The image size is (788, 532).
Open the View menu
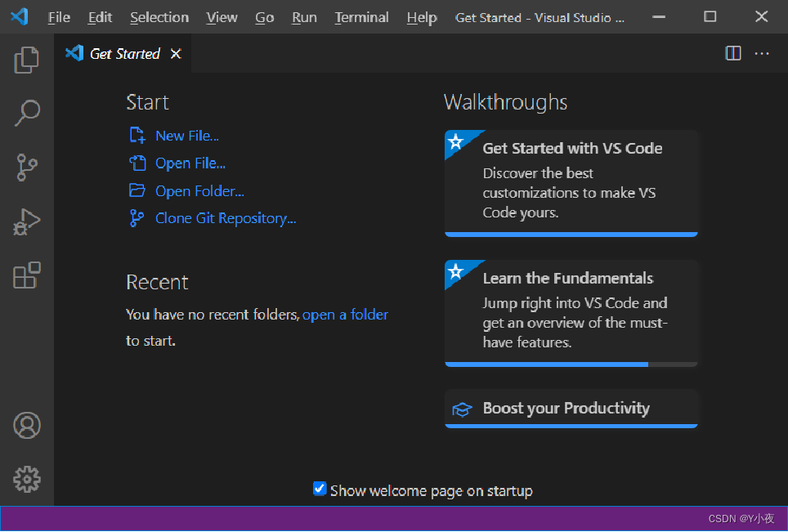click(222, 18)
